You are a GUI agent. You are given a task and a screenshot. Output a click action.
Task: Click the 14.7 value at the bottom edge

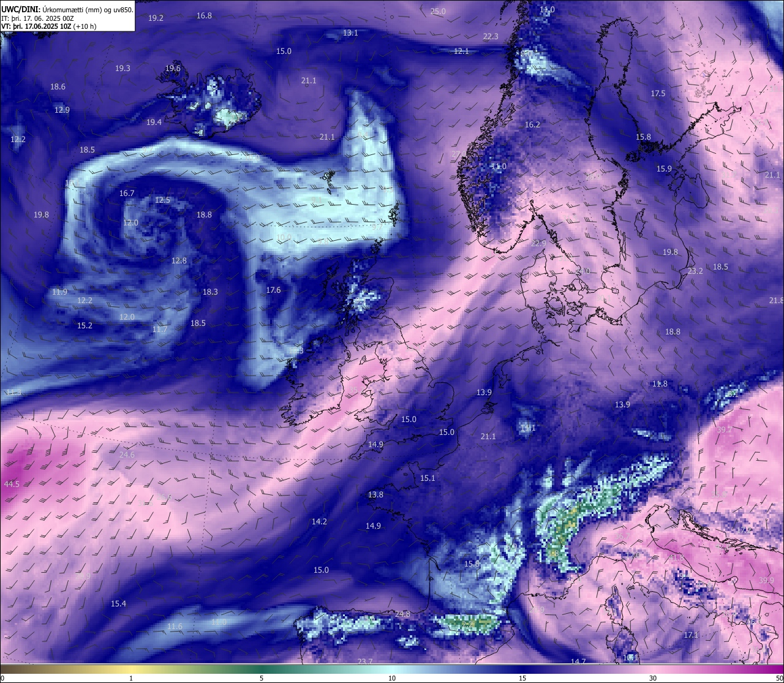[x=578, y=662]
